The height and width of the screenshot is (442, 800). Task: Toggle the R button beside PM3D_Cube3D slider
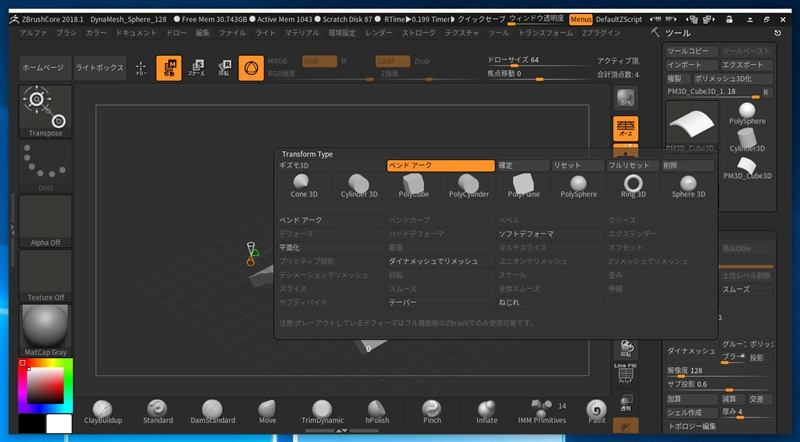(766, 92)
